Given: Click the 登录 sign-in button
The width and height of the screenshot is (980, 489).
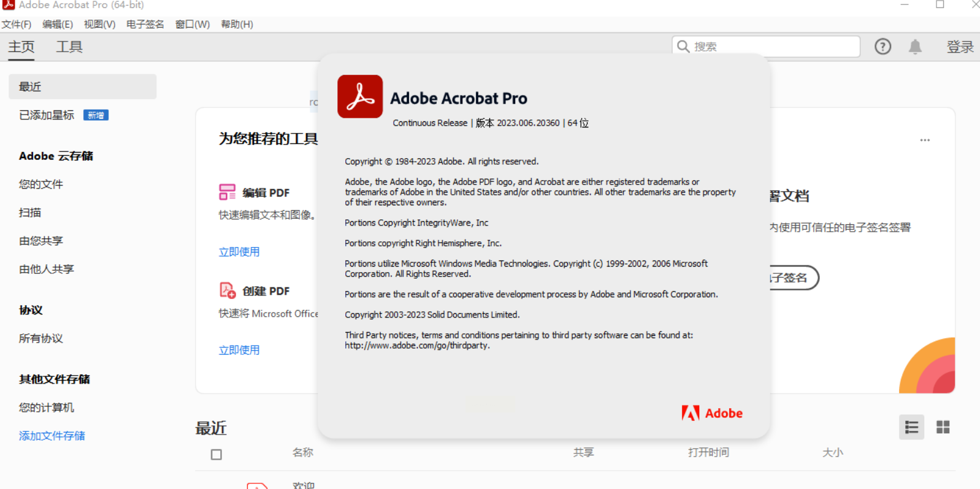Looking at the screenshot, I should point(960,47).
